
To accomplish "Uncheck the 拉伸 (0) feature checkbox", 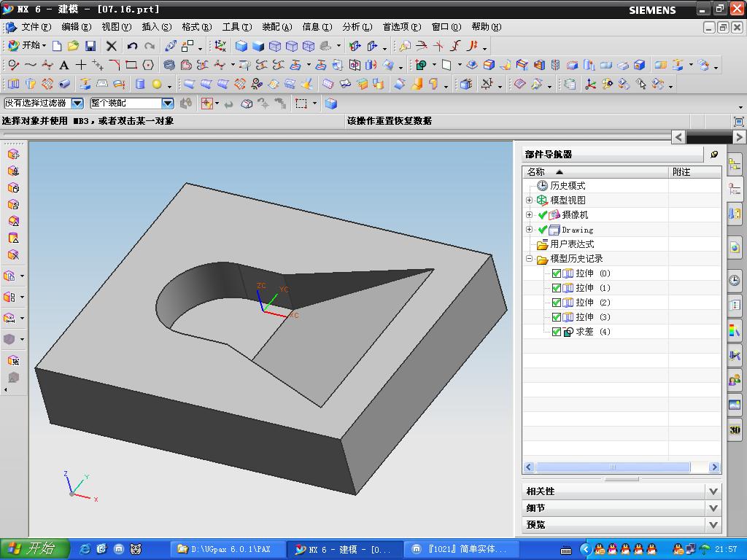I will 556,273.
